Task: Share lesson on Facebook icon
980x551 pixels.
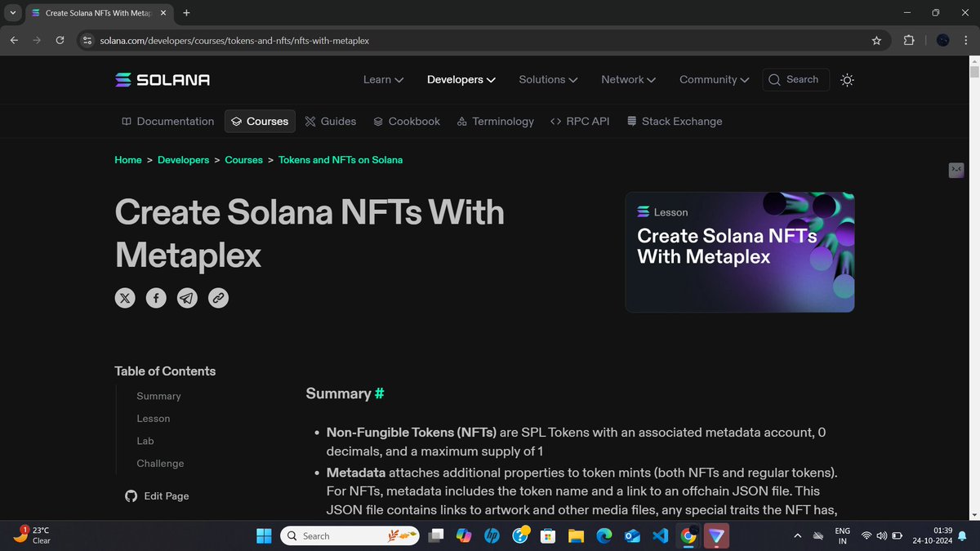Action: point(156,298)
